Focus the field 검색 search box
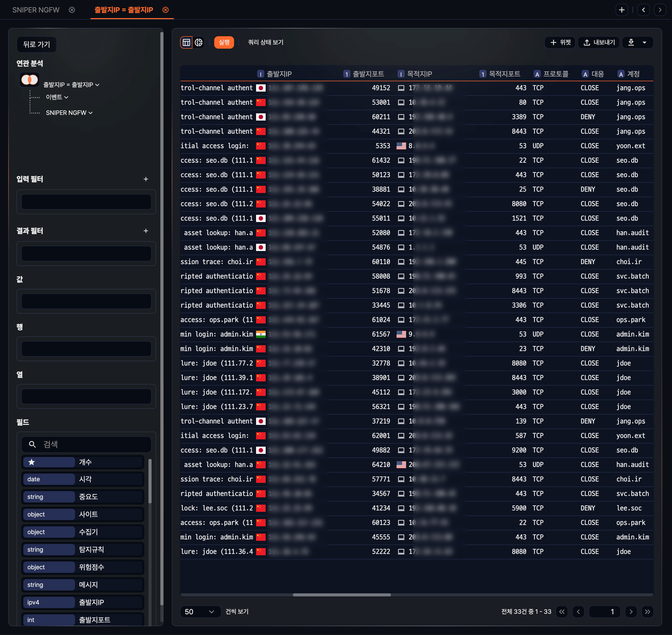Image resolution: width=672 pixels, height=635 pixels. point(91,444)
